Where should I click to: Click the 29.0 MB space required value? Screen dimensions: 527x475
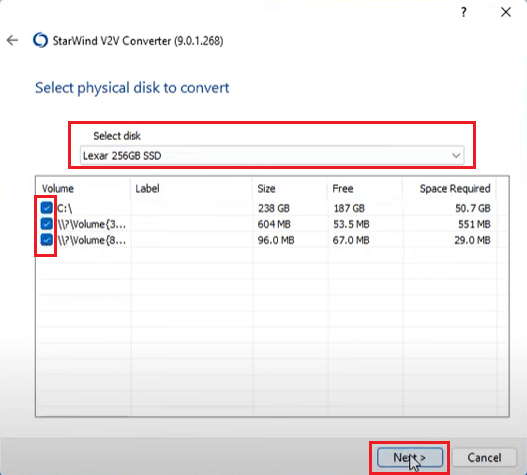pos(473,240)
